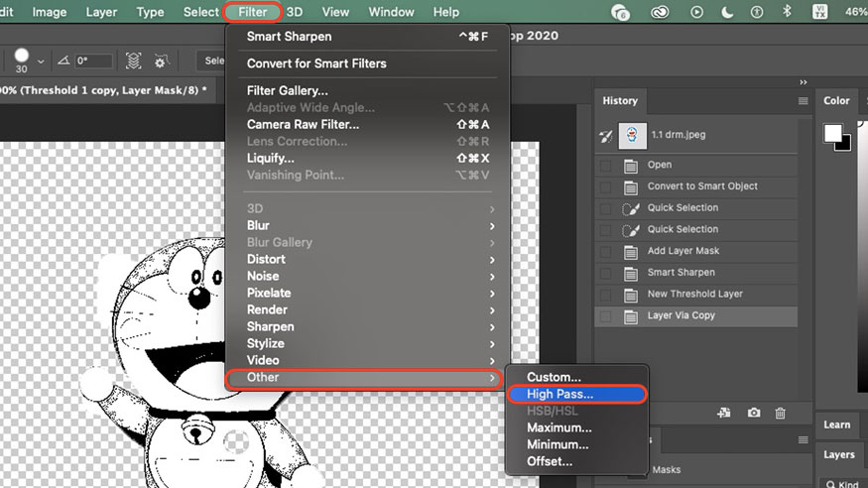The image size is (868, 488).
Task: Open the Help menu
Action: coord(445,12)
